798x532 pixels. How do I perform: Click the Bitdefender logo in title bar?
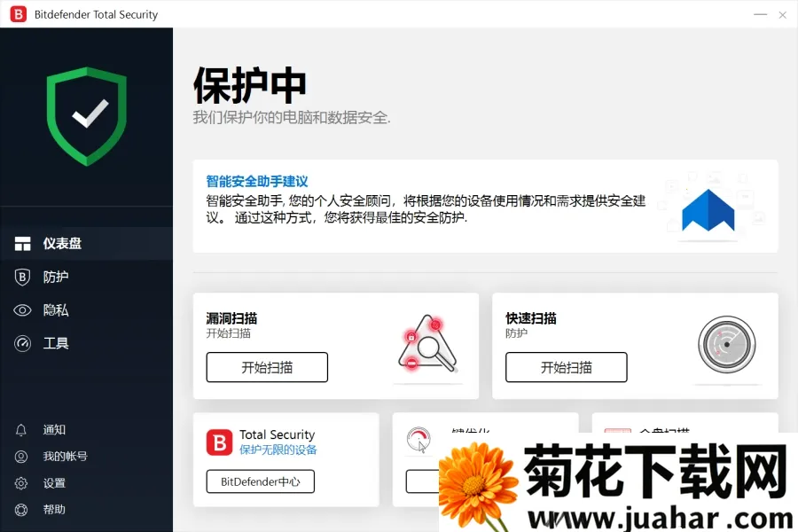pos(18,14)
